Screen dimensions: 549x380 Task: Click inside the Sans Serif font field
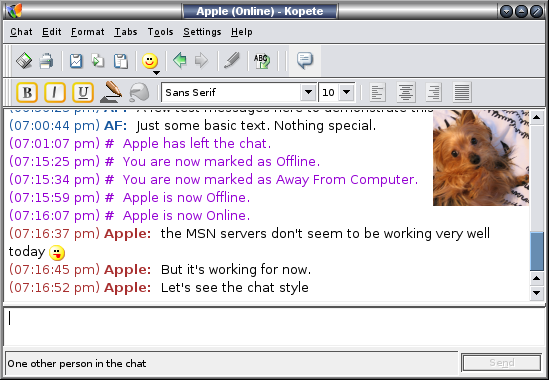[231, 92]
